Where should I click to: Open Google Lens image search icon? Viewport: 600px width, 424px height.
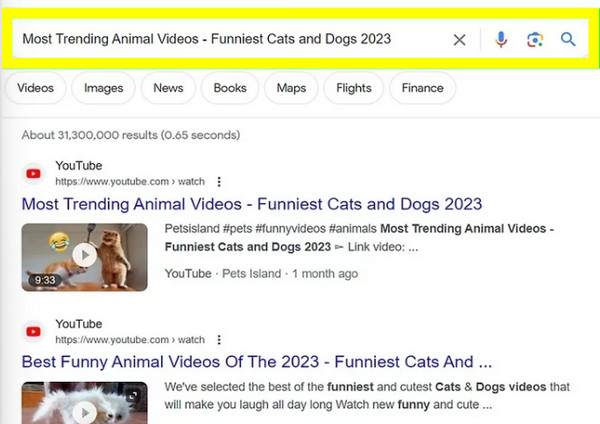coord(535,39)
